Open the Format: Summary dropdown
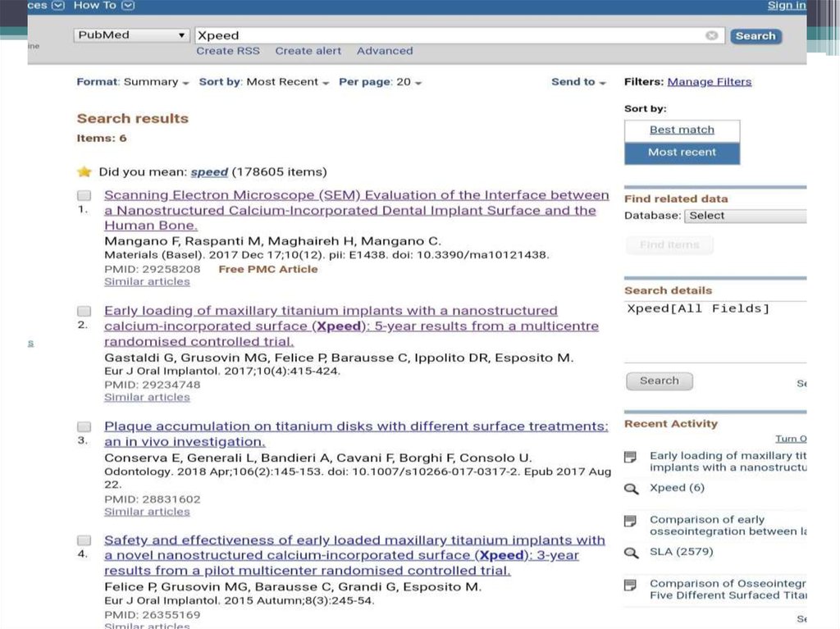 tap(133, 82)
